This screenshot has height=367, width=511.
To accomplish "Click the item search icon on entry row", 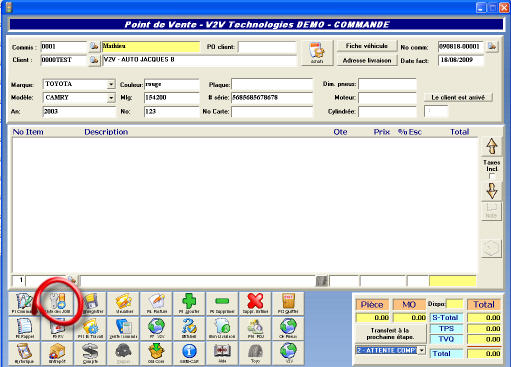I will pyautogui.click(x=72, y=280).
